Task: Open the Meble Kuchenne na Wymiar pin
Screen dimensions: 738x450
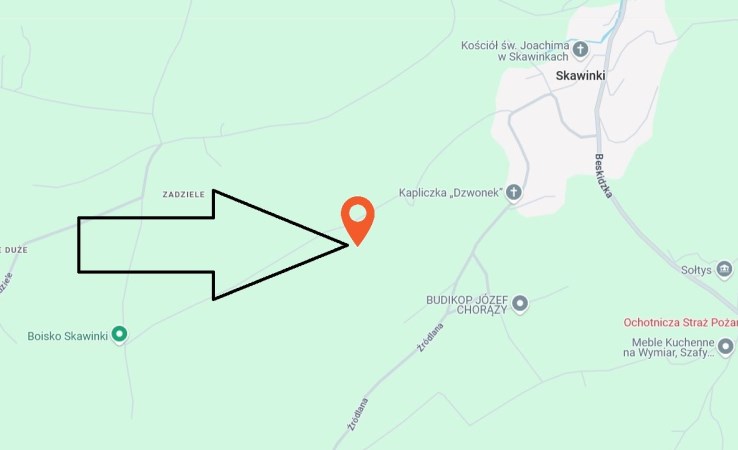Action: pos(725,347)
